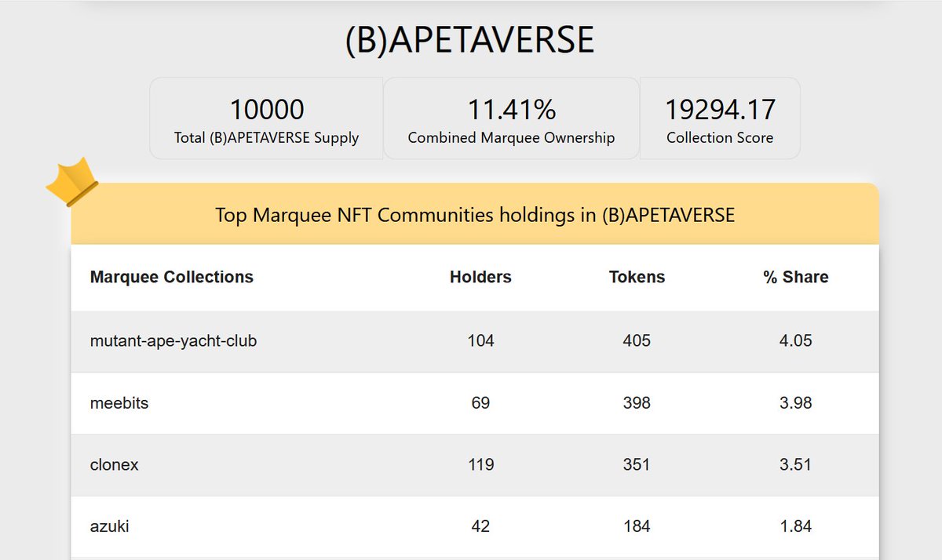This screenshot has width=942, height=560.
Task: Click share value 4.05
Action: pyautogui.click(x=796, y=341)
